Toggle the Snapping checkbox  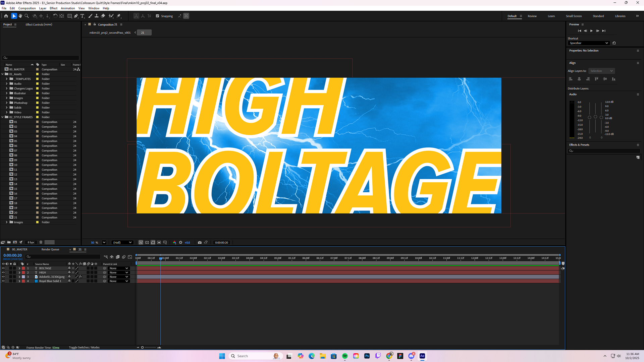coord(157,16)
